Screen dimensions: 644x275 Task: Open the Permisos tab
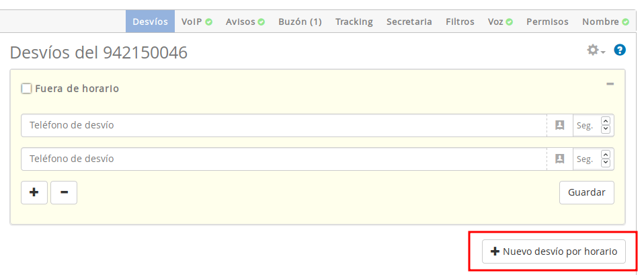tap(547, 22)
